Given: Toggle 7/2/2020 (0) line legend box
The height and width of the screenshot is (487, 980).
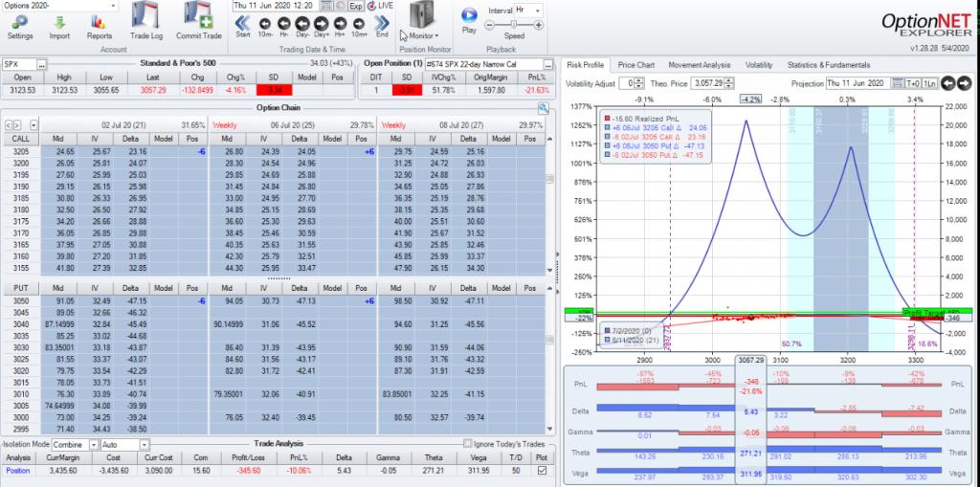Looking at the screenshot, I should pos(609,329).
